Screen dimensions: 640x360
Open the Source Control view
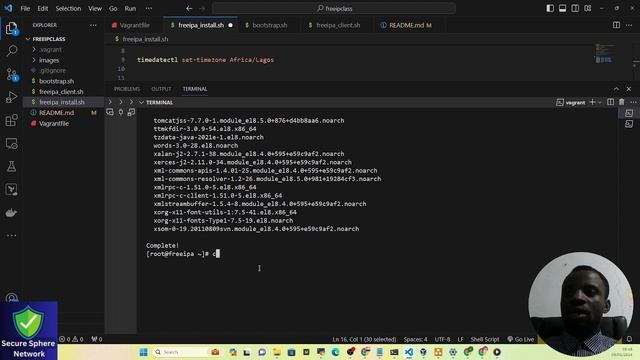pos(11,74)
